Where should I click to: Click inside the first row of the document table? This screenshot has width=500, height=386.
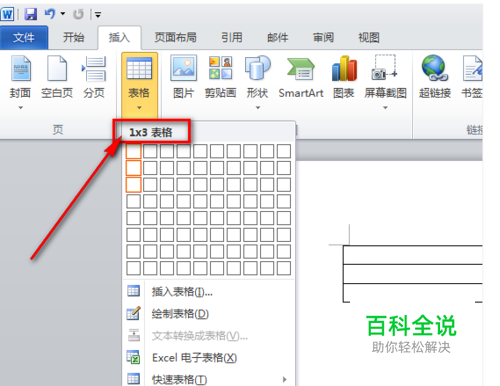coord(413,255)
